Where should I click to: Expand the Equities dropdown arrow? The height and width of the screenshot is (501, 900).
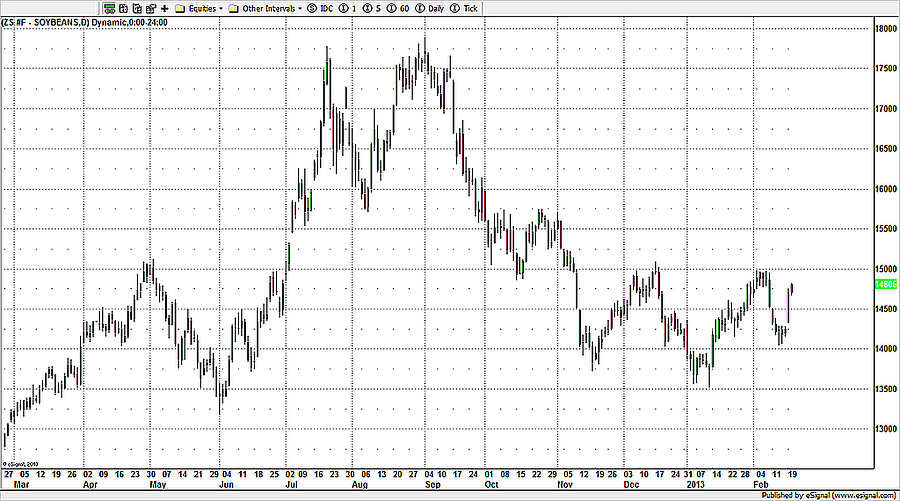(220, 8)
